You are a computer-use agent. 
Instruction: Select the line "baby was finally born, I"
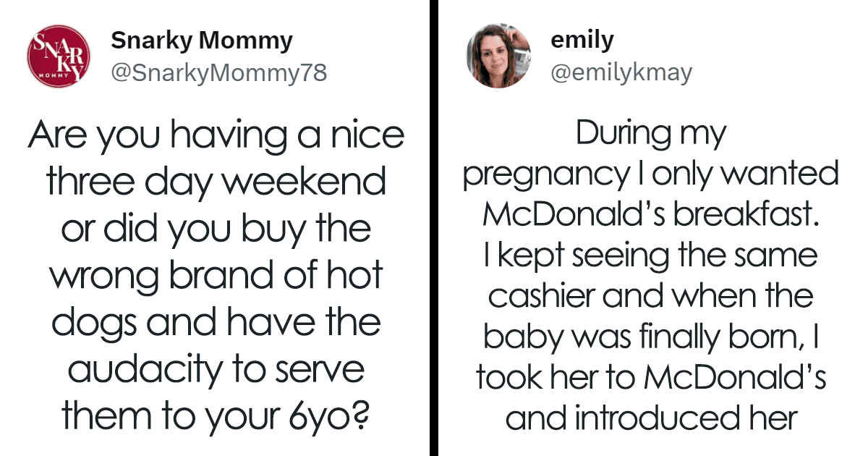click(650, 337)
